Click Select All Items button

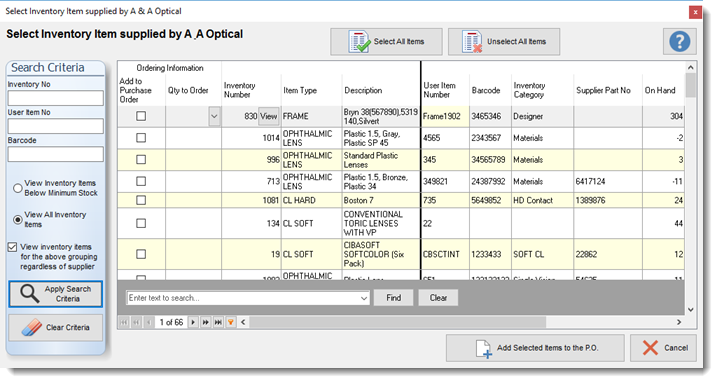pos(386,42)
